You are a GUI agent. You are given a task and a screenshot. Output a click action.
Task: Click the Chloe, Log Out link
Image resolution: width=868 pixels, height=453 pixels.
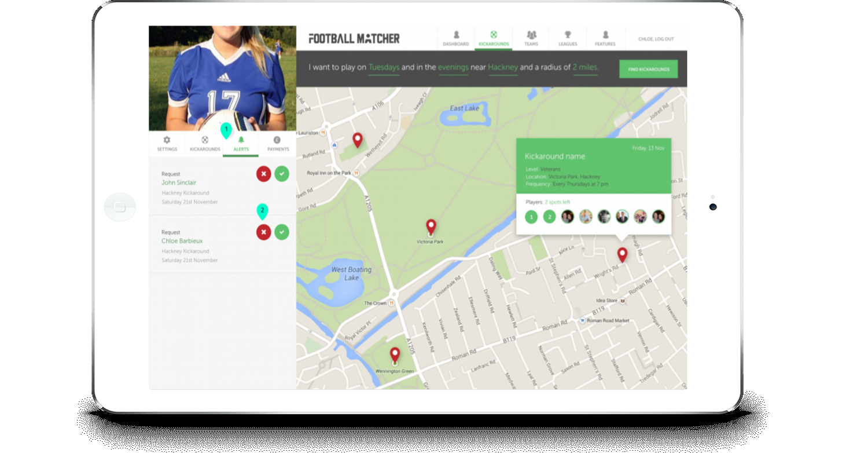tap(656, 39)
